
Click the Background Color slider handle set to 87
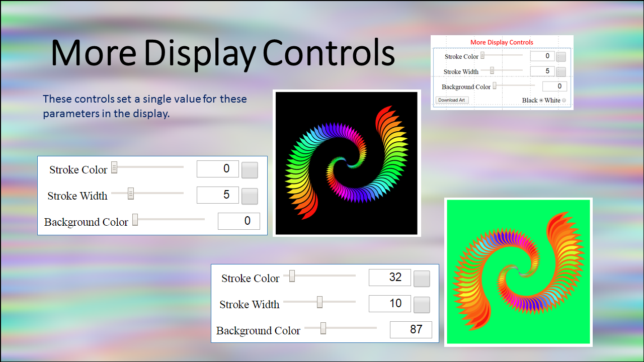(324, 328)
